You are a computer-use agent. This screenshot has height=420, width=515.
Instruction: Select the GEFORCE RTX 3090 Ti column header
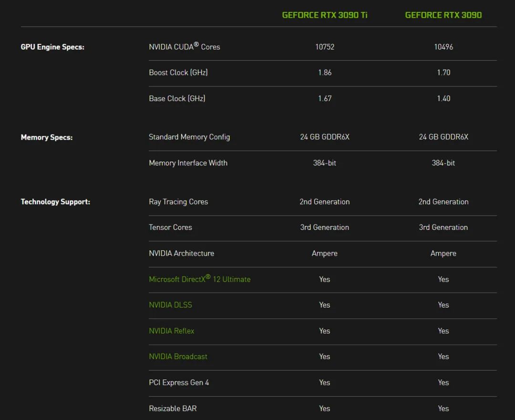point(325,15)
